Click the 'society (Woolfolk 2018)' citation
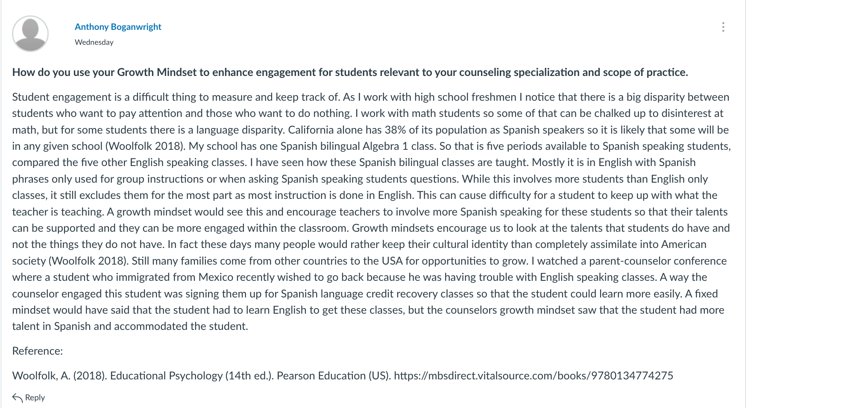 [x=70, y=261]
